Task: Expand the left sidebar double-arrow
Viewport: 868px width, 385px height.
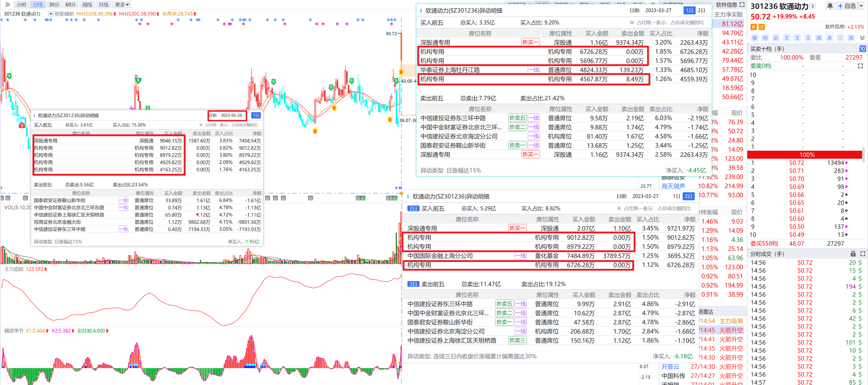Action: click(x=7, y=4)
